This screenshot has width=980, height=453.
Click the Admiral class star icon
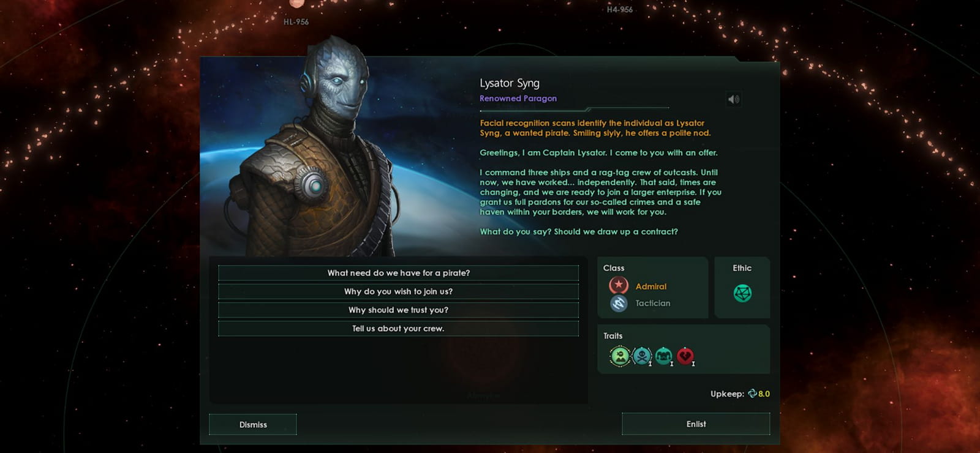pos(619,285)
